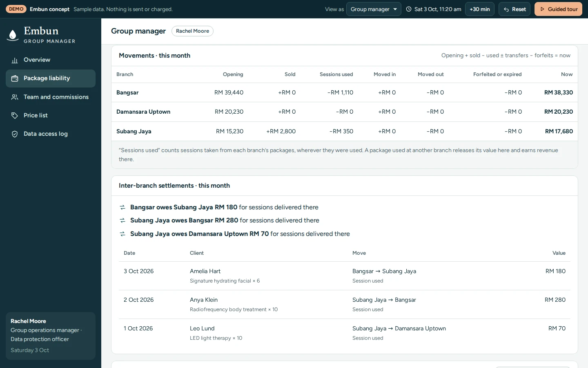Screen dimensions: 588x368
Task: Click the Team and commissions people icon
Action: click(x=15, y=97)
